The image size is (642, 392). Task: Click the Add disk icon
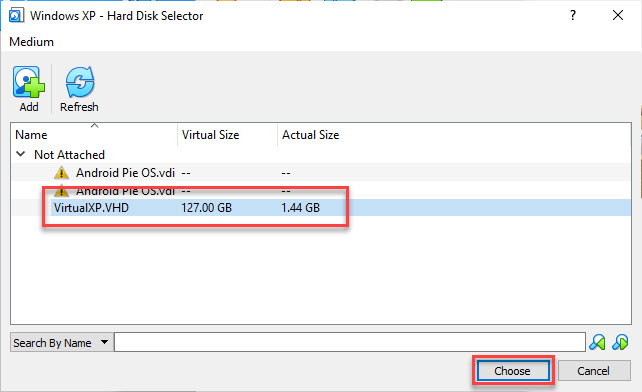click(28, 82)
